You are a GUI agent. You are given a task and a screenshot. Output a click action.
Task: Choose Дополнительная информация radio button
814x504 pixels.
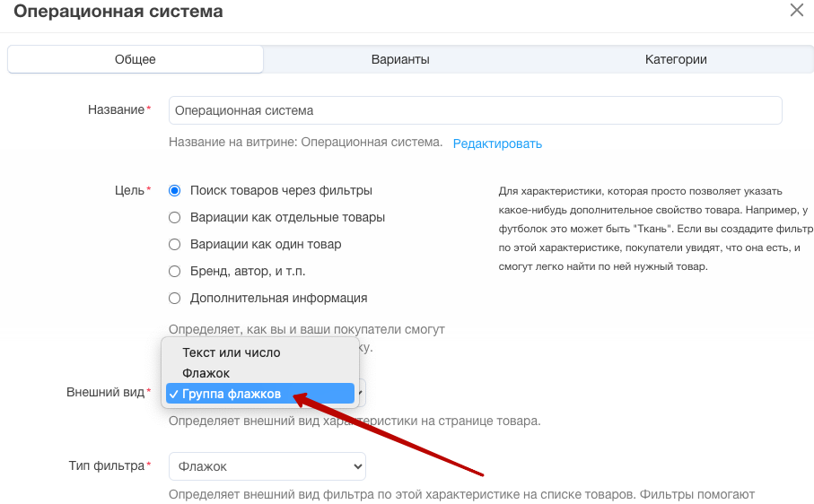[174, 298]
